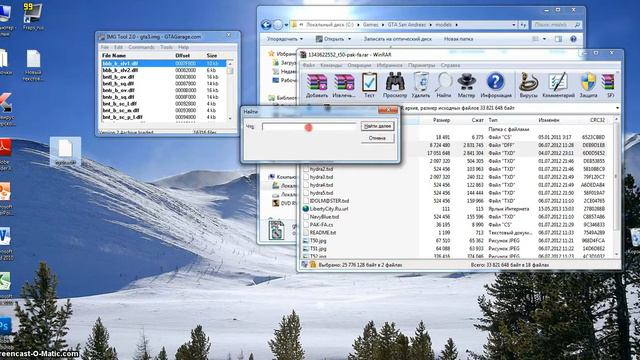This screenshot has height=360, width=640.
Task: Click Найти далее in the Find dialog
Action: click(378, 127)
